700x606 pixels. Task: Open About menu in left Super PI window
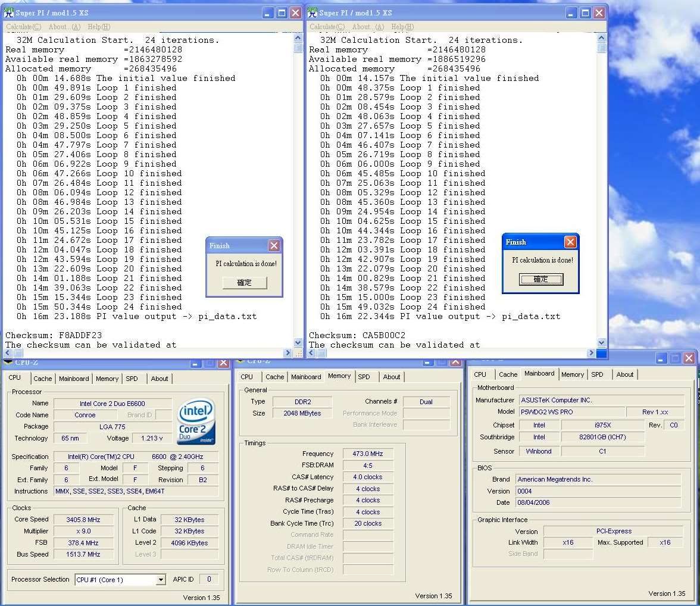(x=64, y=27)
